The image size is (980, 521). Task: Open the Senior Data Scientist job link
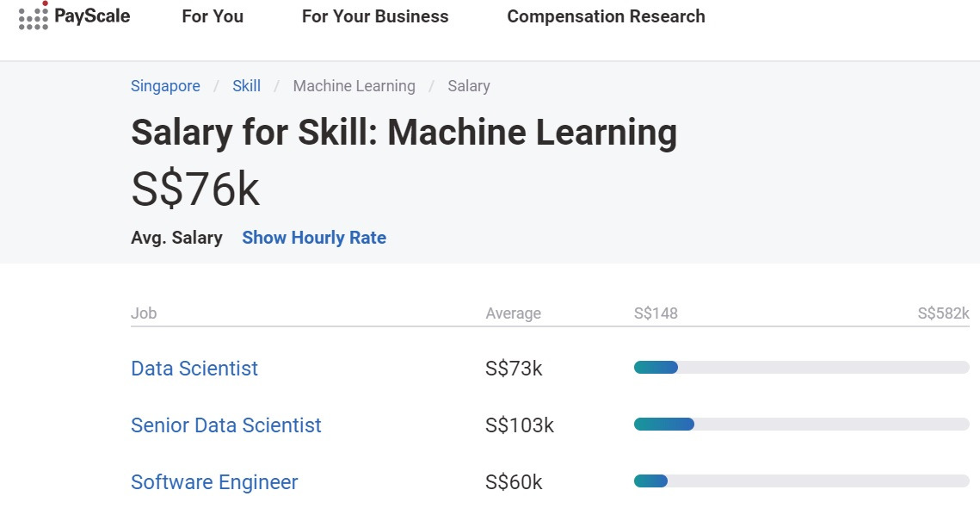[226, 425]
